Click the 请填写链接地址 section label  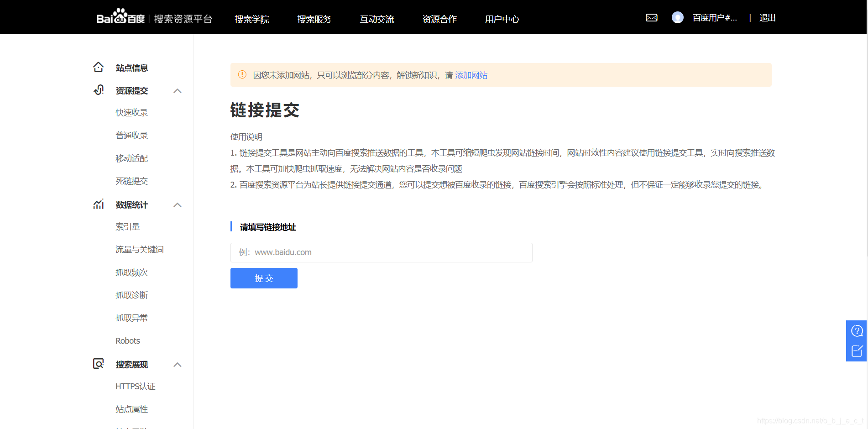click(x=268, y=227)
